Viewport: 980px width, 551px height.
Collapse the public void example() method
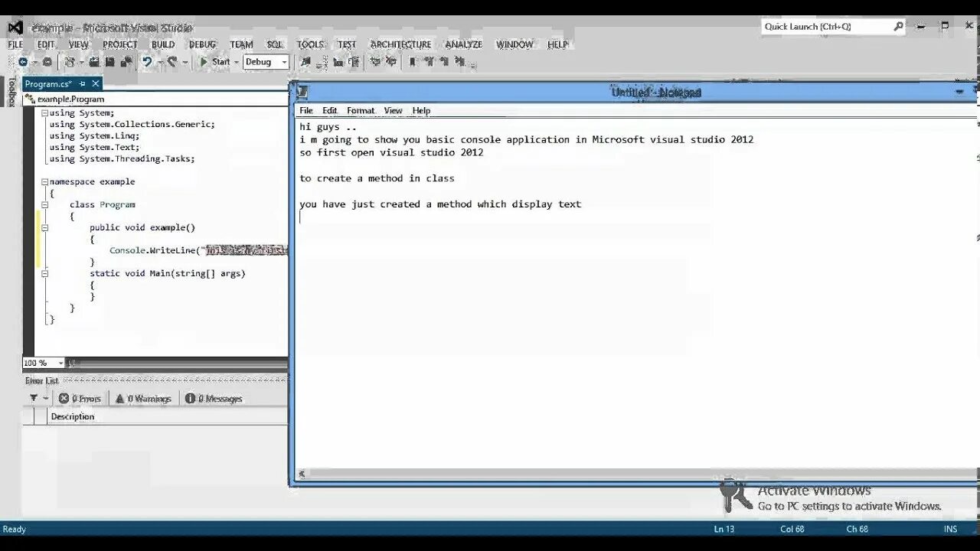tap(44, 227)
